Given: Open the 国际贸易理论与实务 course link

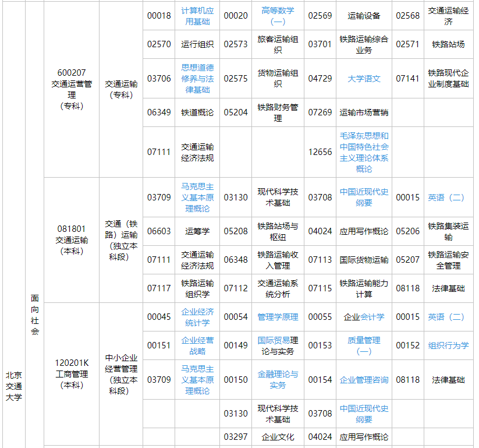Looking at the screenshot, I should pos(278,345).
